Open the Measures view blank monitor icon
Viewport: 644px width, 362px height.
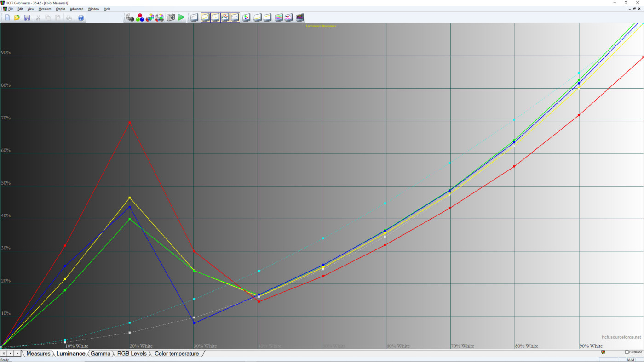[x=194, y=17]
